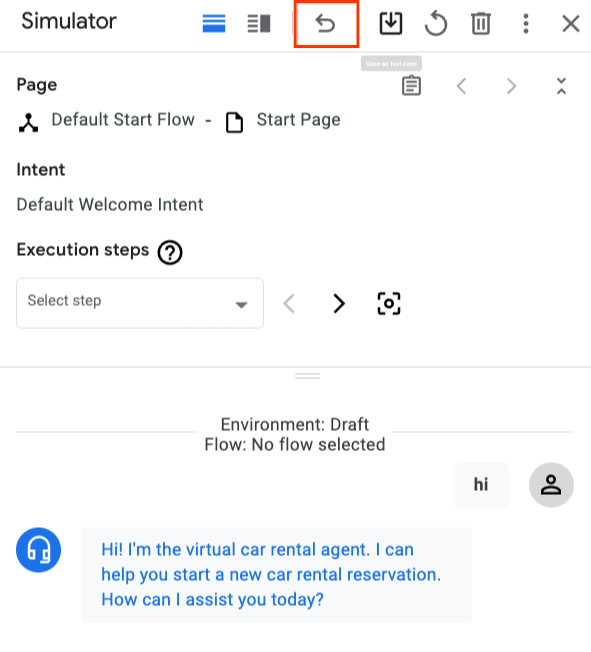Go to previous conversation turn arrow
Image resolution: width=591 pixels, height=652 pixels.
pyautogui.click(x=461, y=86)
